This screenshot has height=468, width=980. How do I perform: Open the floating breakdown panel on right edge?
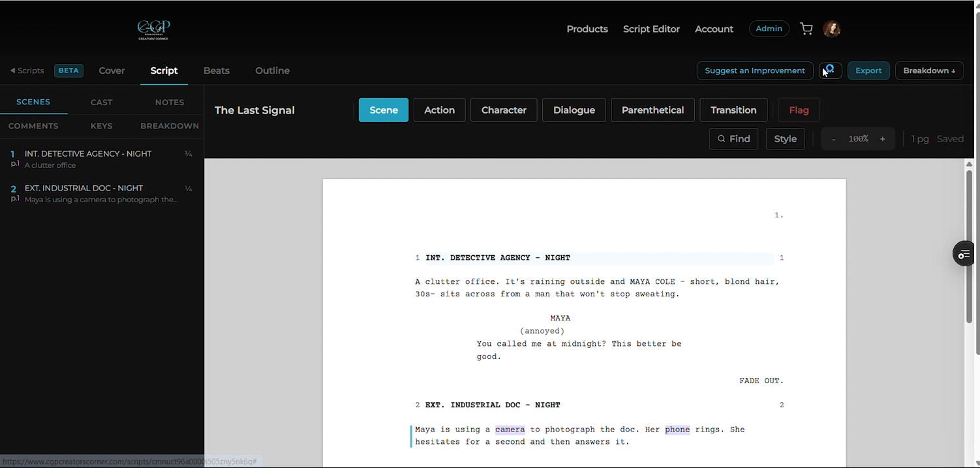click(x=964, y=254)
